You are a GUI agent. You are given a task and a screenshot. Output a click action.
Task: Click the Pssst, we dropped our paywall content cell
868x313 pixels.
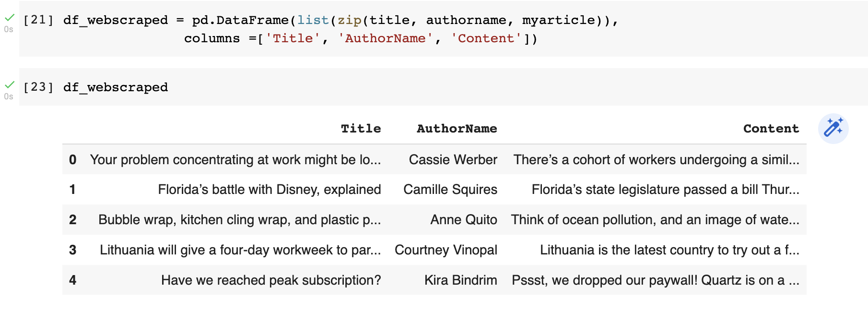point(655,280)
